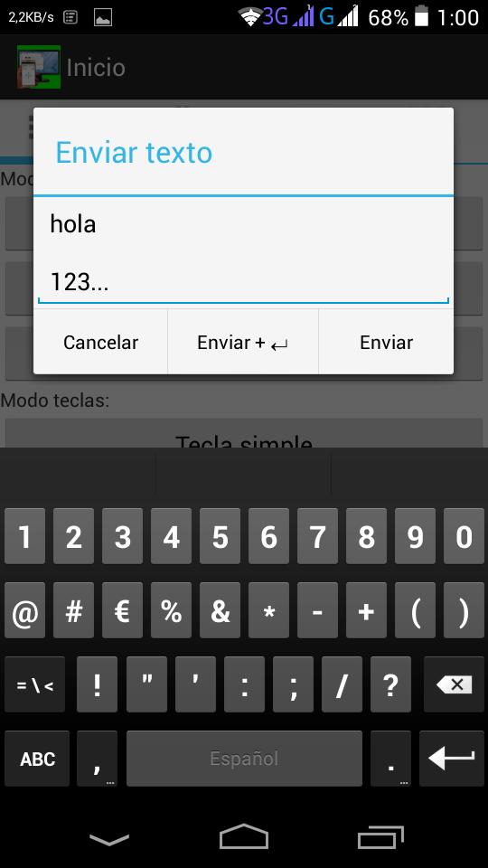This screenshot has width=488, height=868.
Task: Tap the Enviar button
Action: tap(386, 342)
